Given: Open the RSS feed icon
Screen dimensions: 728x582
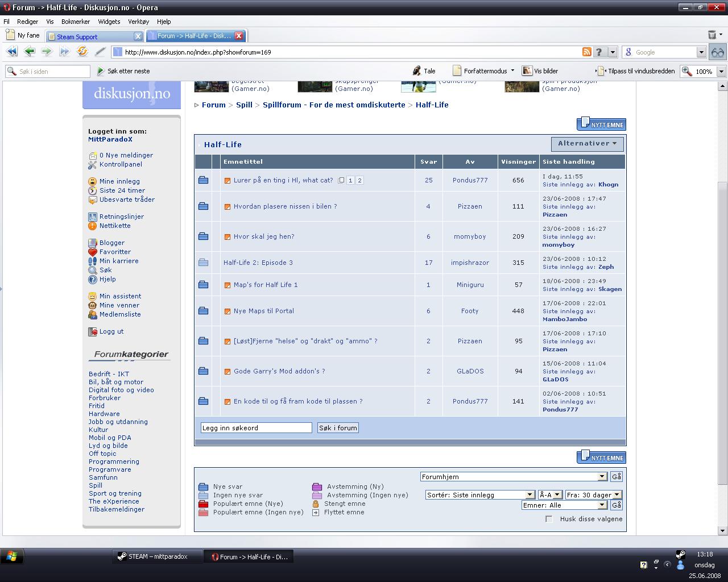Looking at the screenshot, I should tap(586, 52).
